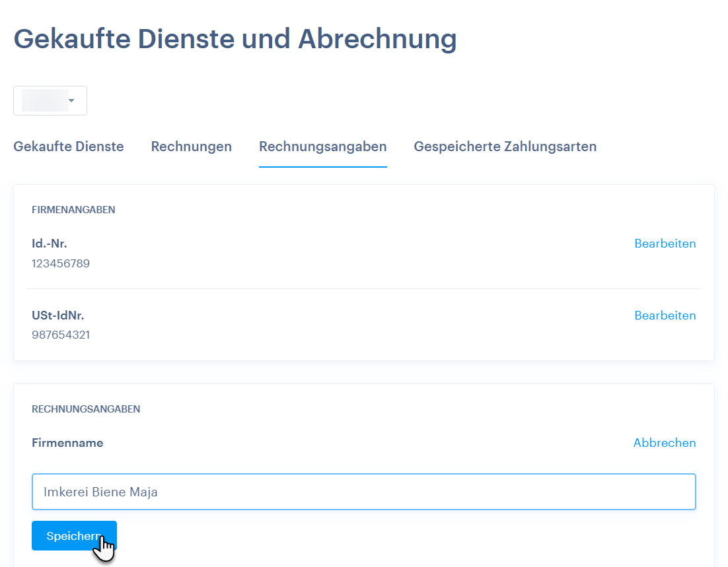Click the blurred account name in the selector

pyautogui.click(x=44, y=101)
